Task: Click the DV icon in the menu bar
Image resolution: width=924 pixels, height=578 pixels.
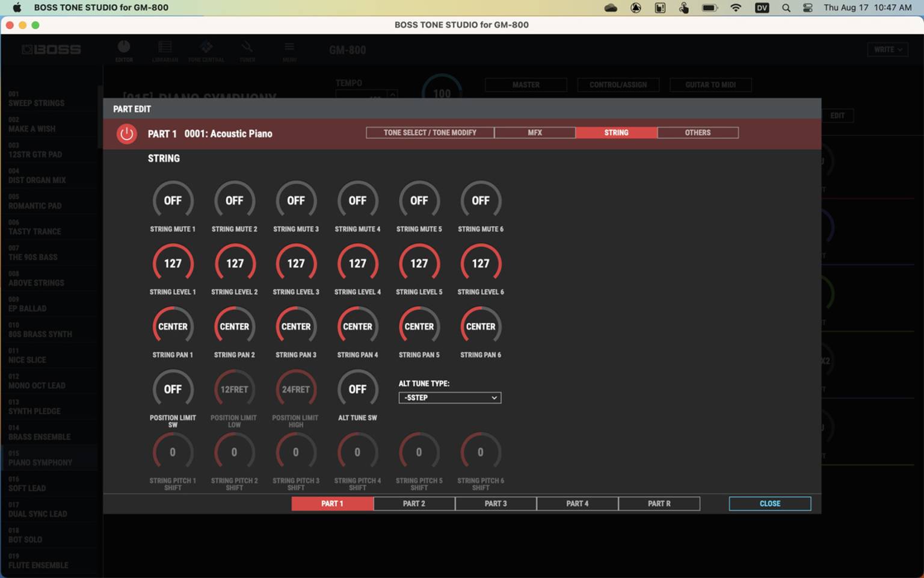Action: click(x=762, y=8)
